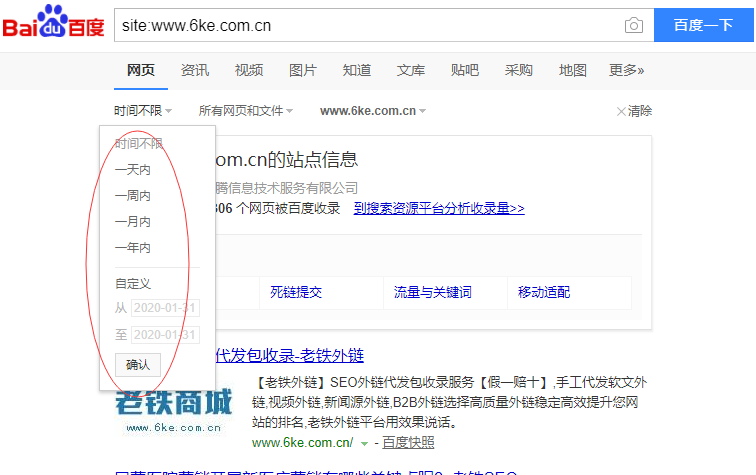Switch to the 采购 tab
The image size is (756, 475).
click(519, 70)
